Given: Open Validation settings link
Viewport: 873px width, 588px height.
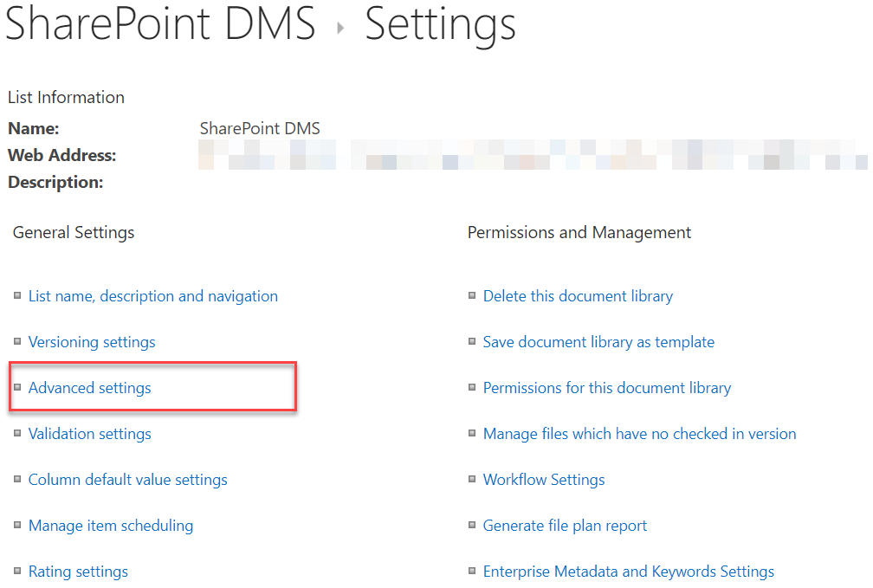Looking at the screenshot, I should point(90,434).
